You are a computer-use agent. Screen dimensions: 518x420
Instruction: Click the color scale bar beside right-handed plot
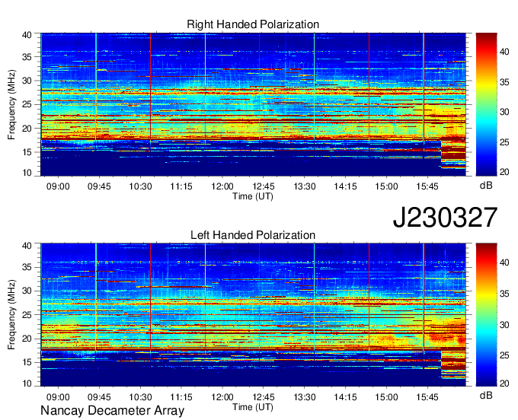click(x=486, y=104)
